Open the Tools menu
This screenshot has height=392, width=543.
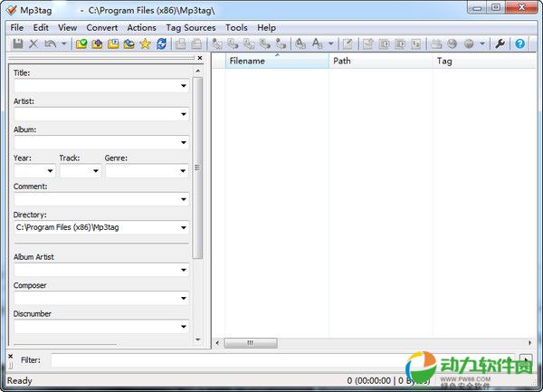coord(236,27)
